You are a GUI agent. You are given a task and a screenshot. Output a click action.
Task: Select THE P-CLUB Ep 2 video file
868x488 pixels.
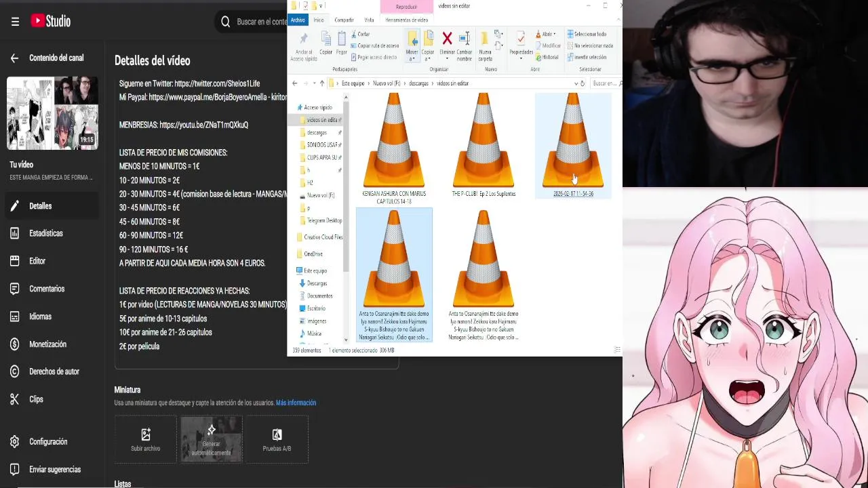point(484,146)
